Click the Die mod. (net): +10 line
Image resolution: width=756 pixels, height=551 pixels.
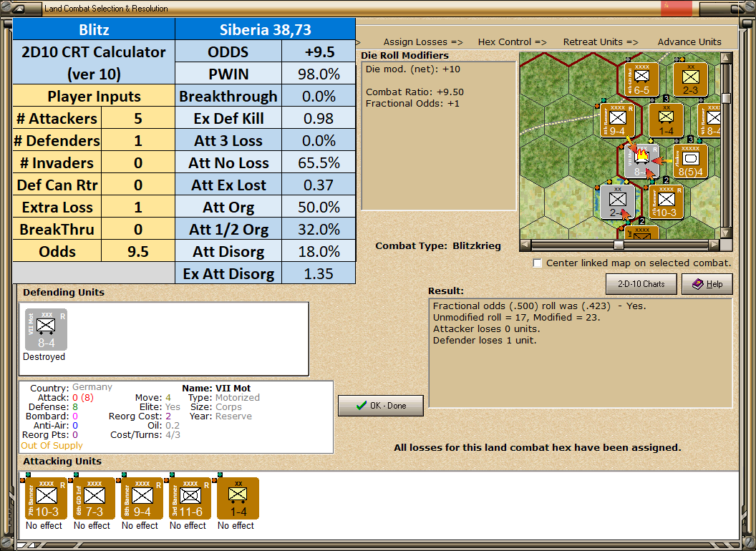(412, 69)
